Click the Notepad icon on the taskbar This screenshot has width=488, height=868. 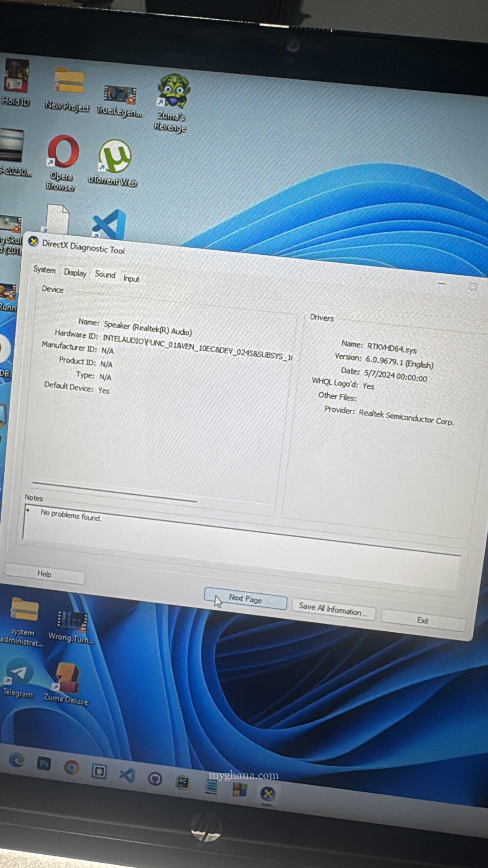coord(211,787)
